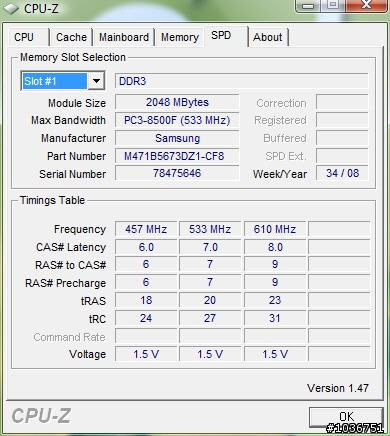Select the SPD tab
390x436 pixels.
[221, 35]
